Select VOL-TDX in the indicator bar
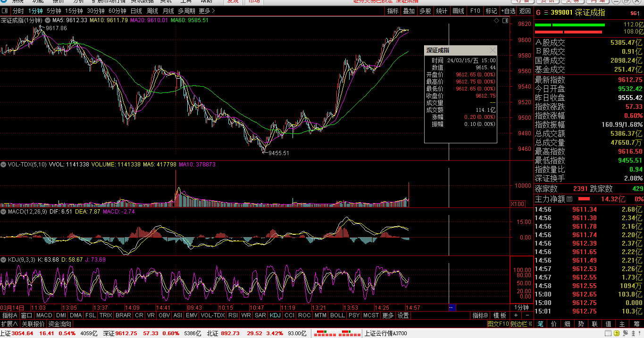 tap(213, 315)
